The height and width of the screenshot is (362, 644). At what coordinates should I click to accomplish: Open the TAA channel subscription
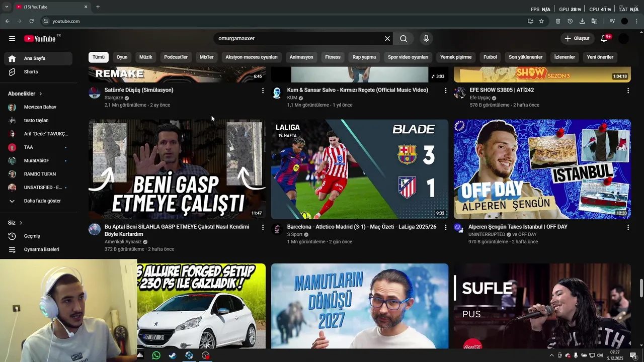(x=38, y=147)
